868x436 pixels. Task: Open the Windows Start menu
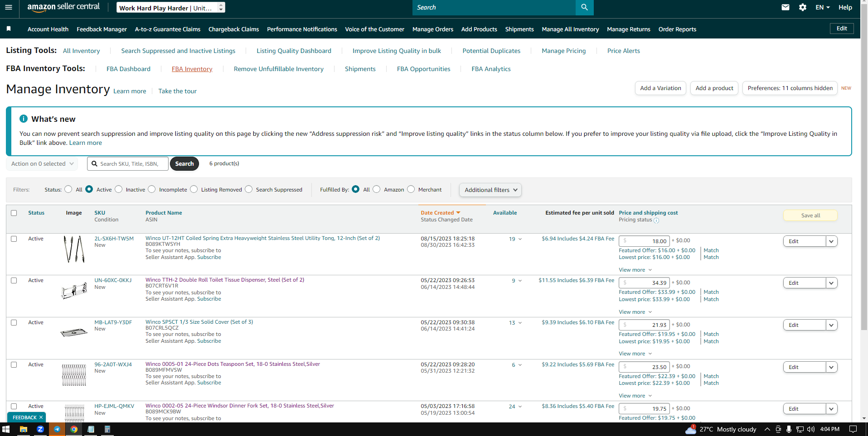pyautogui.click(x=6, y=429)
